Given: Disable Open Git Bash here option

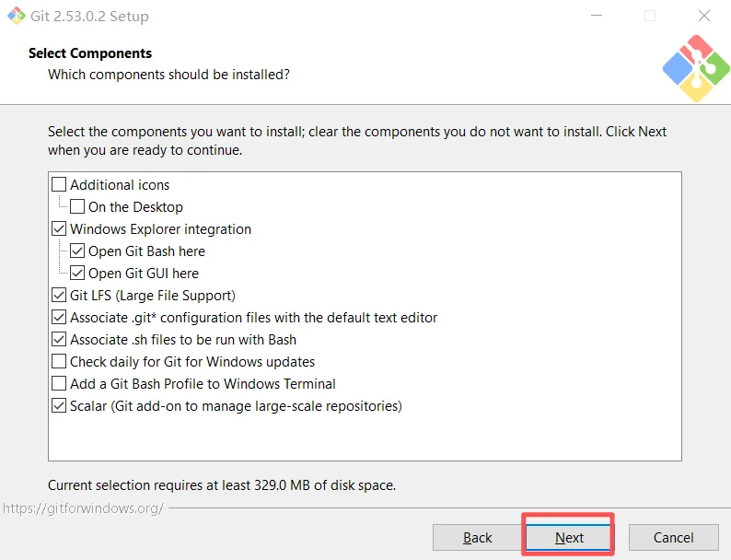Looking at the screenshot, I should (78, 251).
